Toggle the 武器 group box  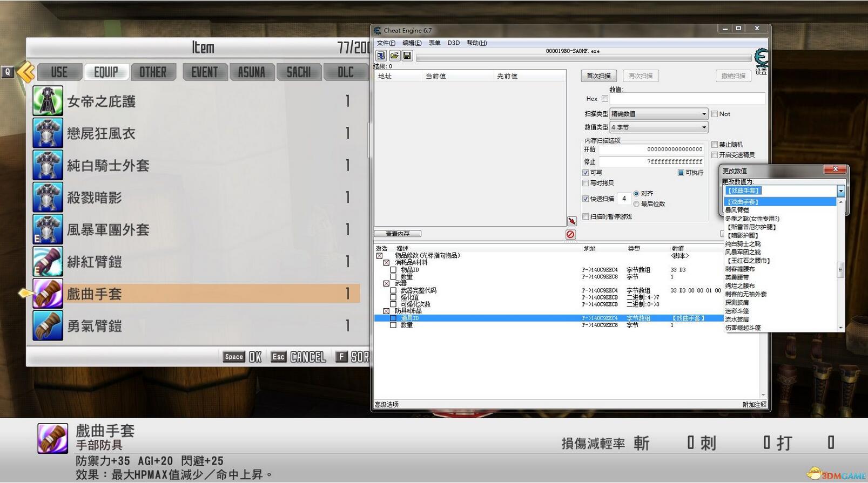[x=386, y=283]
